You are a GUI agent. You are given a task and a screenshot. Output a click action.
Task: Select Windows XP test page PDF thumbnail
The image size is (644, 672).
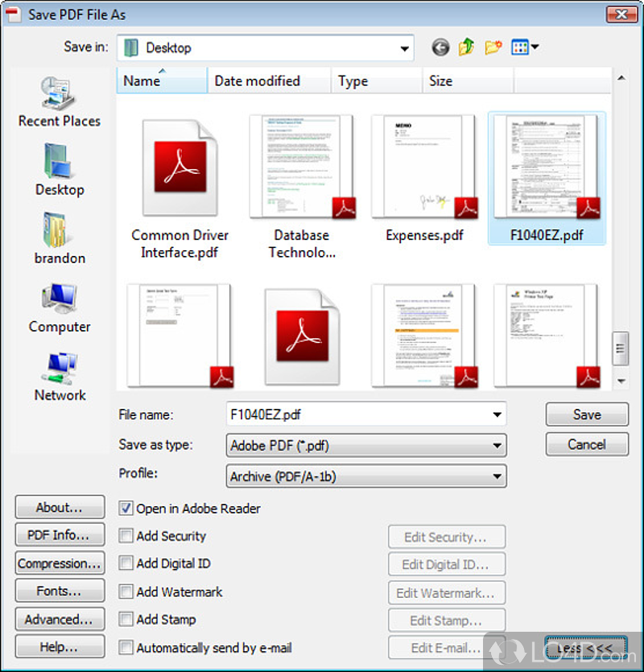[547, 336]
